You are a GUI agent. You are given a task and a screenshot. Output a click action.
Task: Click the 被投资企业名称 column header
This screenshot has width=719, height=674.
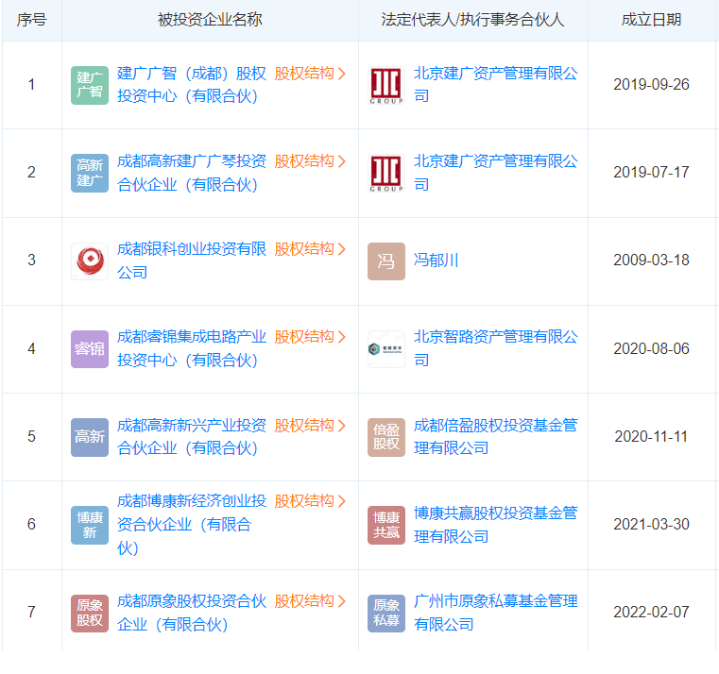click(x=210, y=20)
